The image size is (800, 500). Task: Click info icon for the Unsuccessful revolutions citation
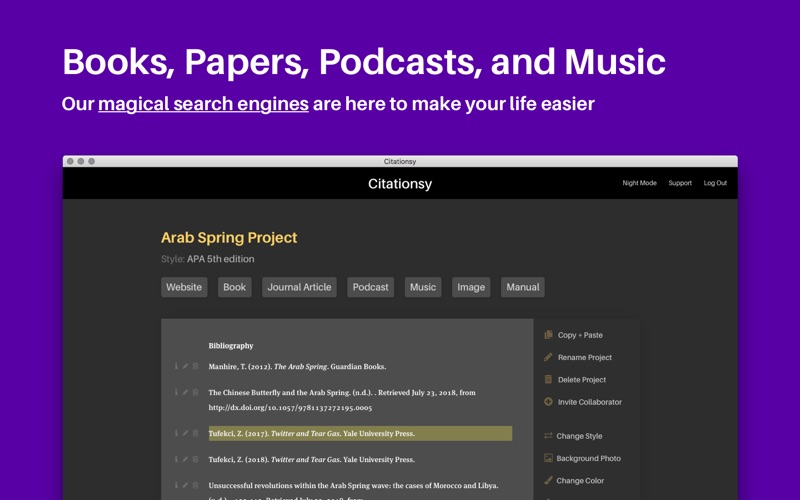pos(176,485)
